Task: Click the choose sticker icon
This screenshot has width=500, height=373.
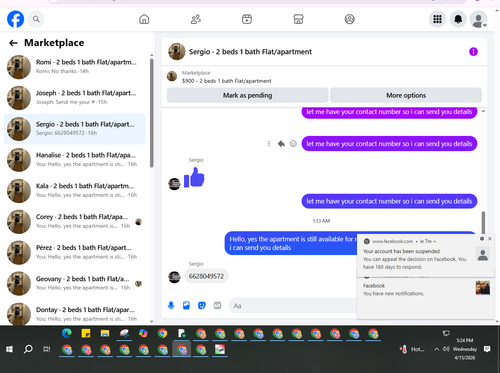Action: click(202, 305)
